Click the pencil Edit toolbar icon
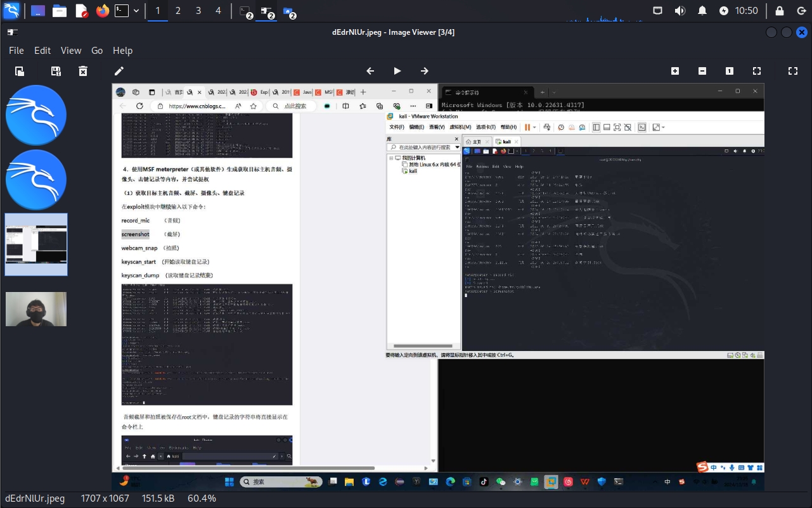 [x=119, y=71]
